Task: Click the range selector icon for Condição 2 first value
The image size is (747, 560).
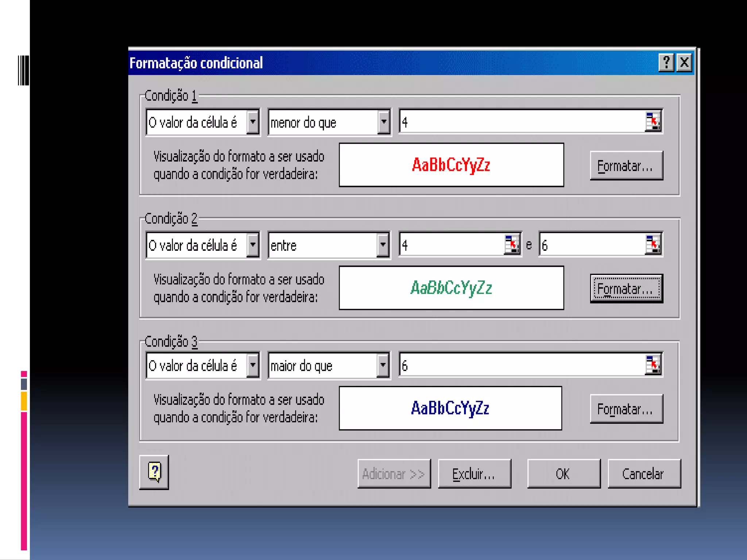Action: (512, 244)
